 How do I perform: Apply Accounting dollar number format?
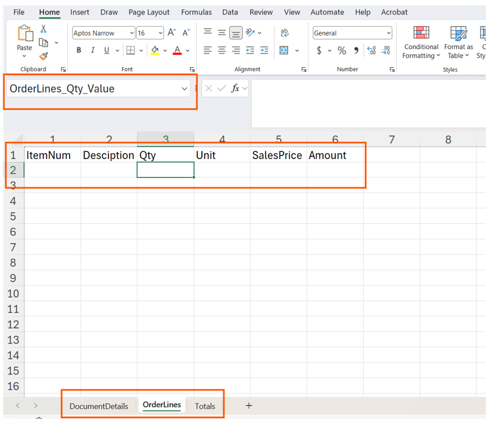click(x=319, y=50)
